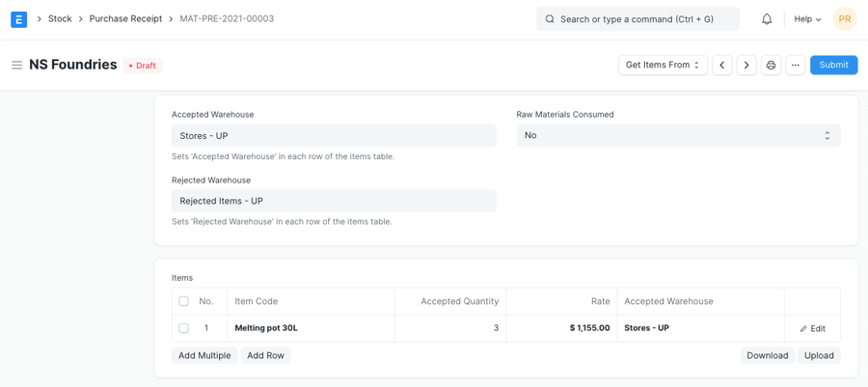Focus the search command bar
868x387 pixels.
pos(637,19)
